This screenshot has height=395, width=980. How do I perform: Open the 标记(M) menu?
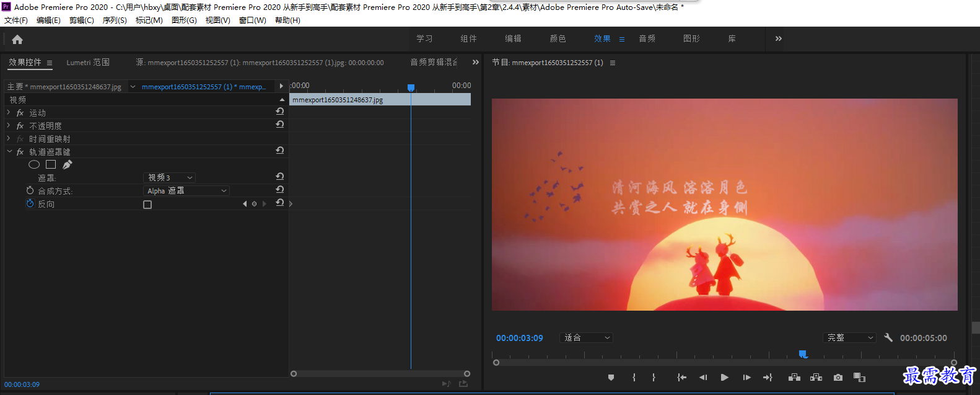tap(149, 20)
